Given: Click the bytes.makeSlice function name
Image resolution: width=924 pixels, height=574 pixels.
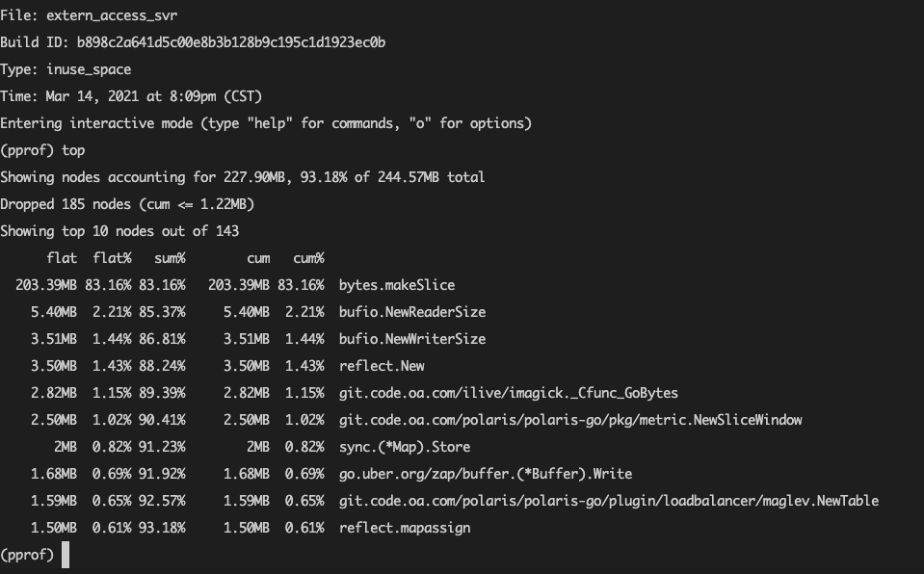Looking at the screenshot, I should pos(397,285).
